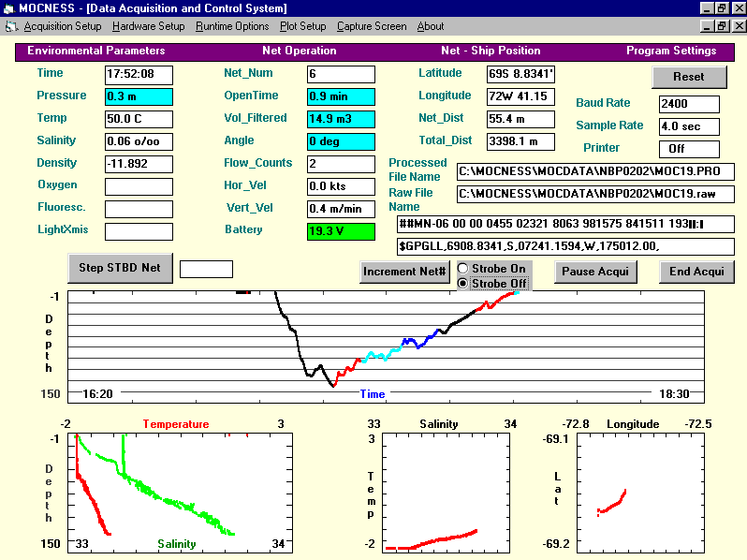The image size is (747, 560).
Task: Click the green Salinity axis label
Action: (177, 544)
